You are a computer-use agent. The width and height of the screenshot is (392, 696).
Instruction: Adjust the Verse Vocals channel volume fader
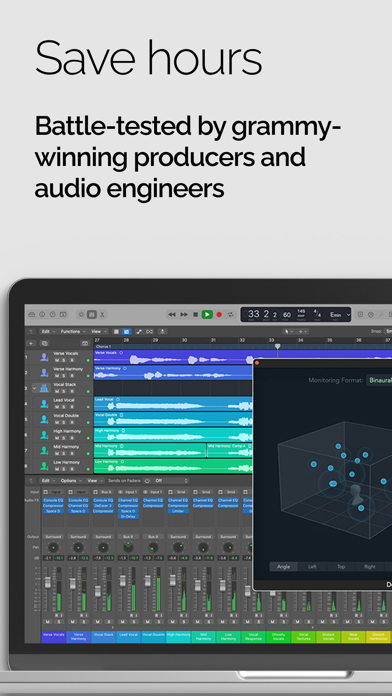(48, 582)
